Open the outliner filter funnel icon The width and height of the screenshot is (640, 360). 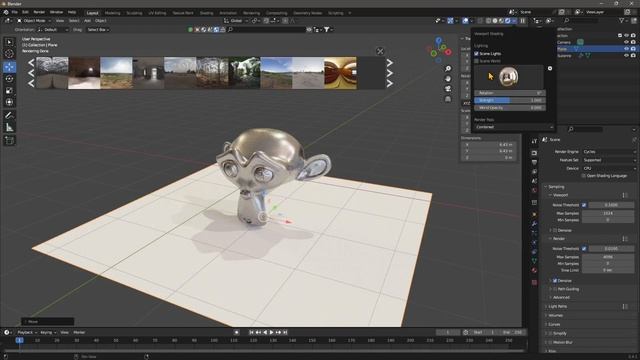[x=621, y=20]
